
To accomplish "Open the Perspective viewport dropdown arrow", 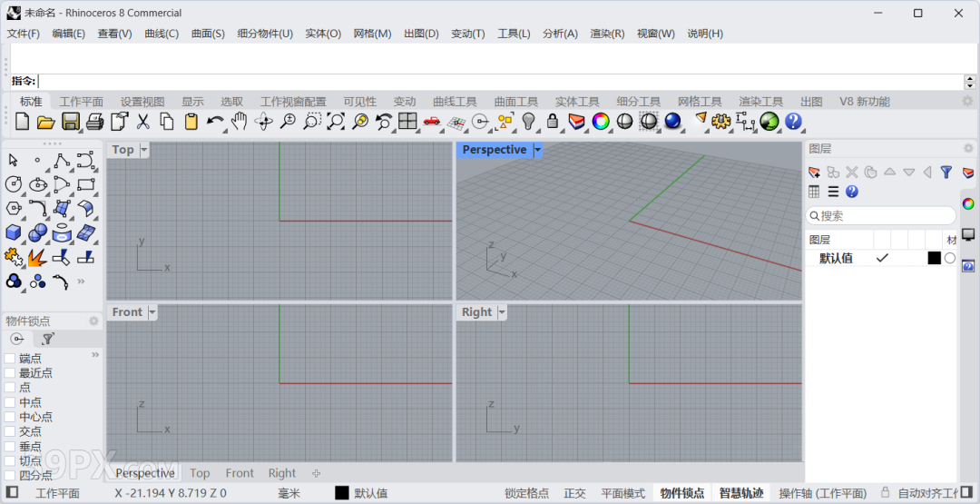I will click(537, 150).
